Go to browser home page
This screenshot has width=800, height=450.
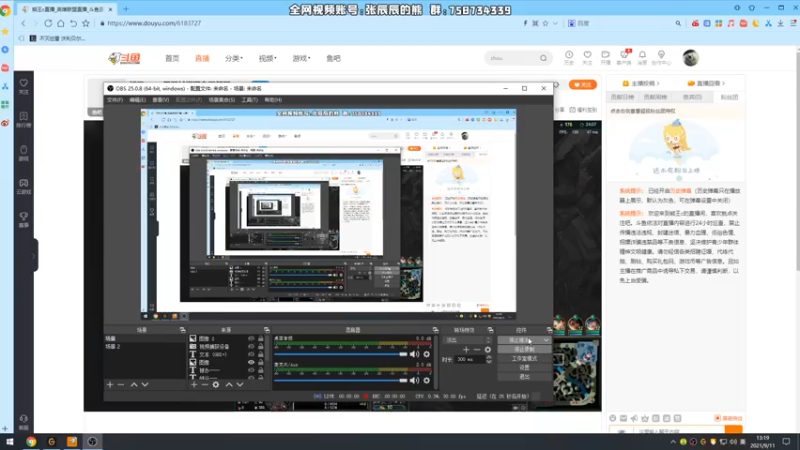[x=61, y=23]
